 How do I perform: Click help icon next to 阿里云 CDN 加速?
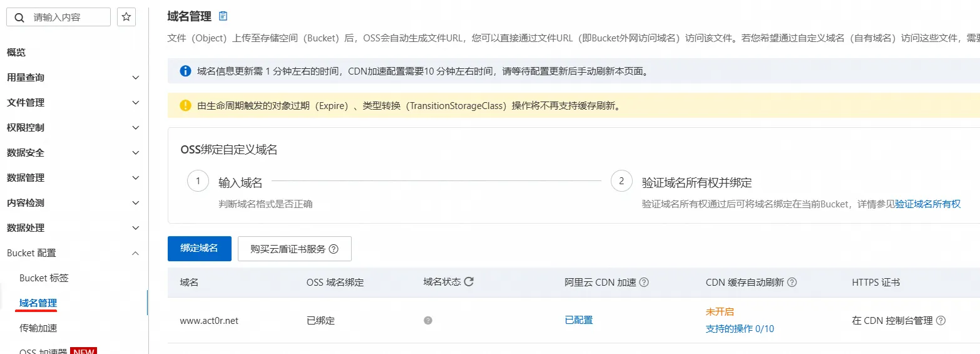(x=644, y=283)
